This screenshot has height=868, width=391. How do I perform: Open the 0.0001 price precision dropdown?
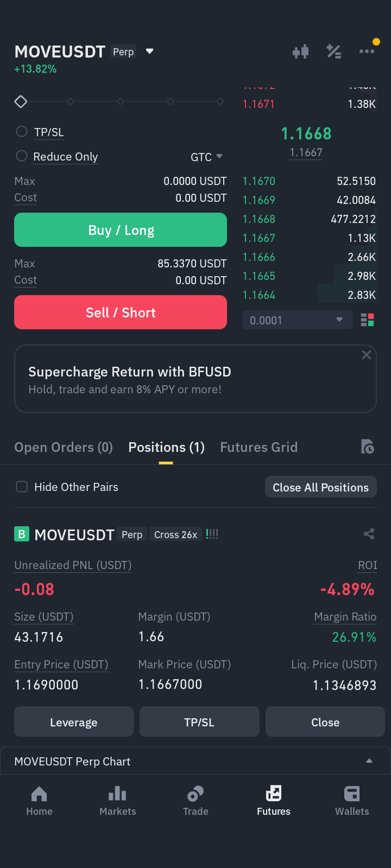coord(297,320)
